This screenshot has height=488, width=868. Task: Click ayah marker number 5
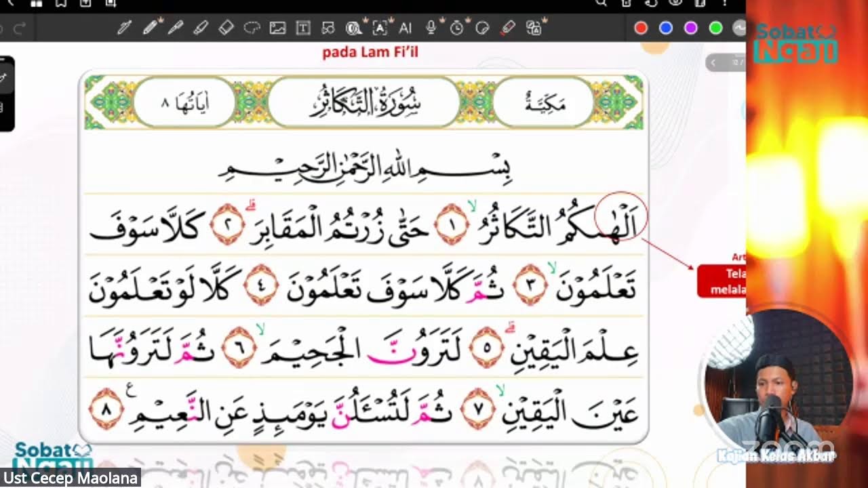click(488, 347)
